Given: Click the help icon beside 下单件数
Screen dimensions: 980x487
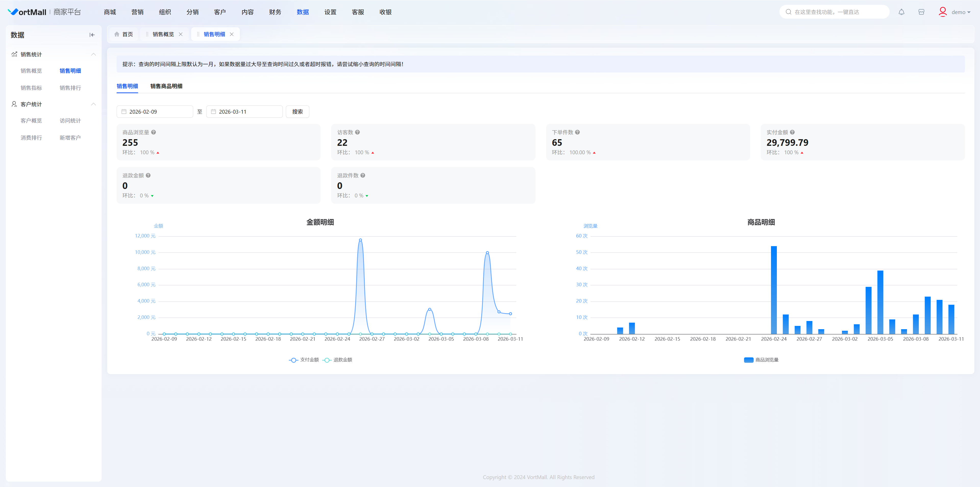Looking at the screenshot, I should coord(577,132).
